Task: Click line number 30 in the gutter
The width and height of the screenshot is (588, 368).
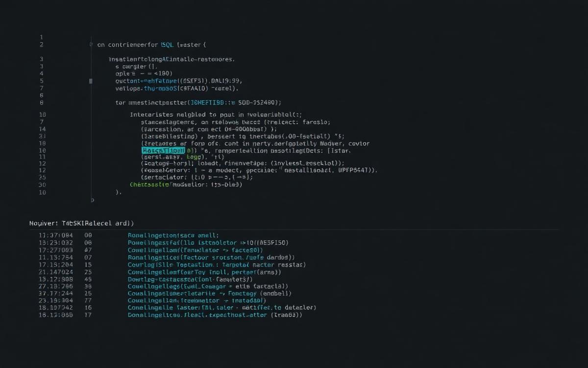Action: pos(42,185)
